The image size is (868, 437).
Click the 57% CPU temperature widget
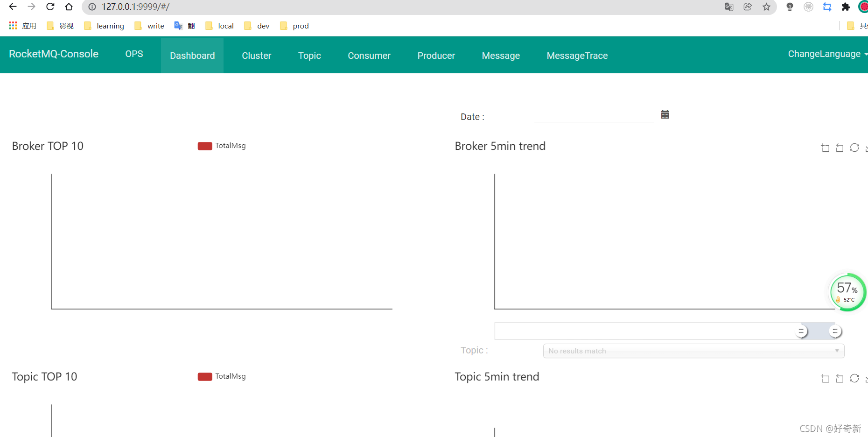tap(847, 292)
